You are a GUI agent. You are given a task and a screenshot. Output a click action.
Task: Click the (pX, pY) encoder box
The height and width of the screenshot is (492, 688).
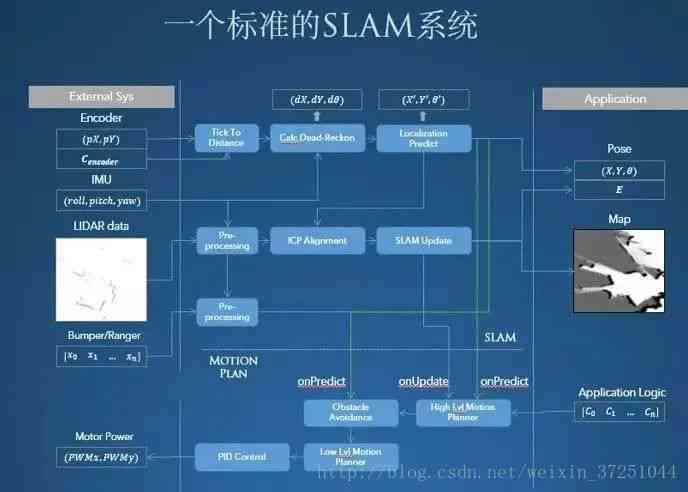coord(101,139)
